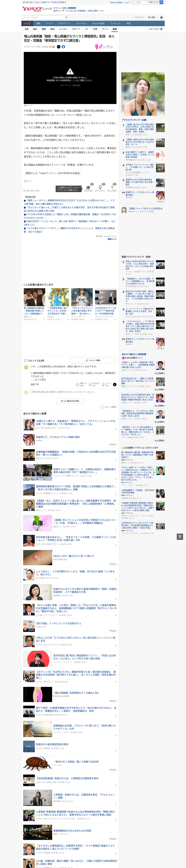Open the めちゃくちゃキレイ Tigers article thumbnail
186x868 pixels.
click(82, 297)
